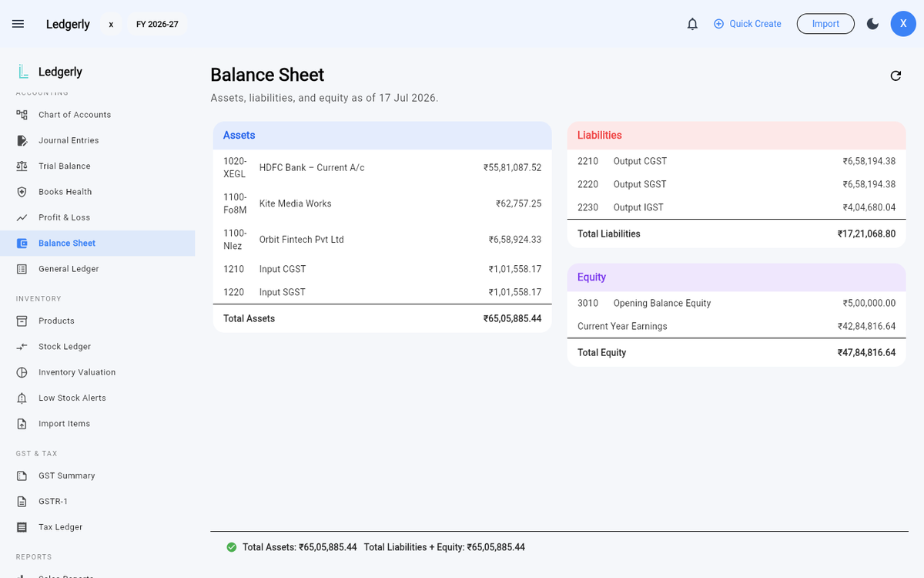Open the FY 2026-27 year selector
The height and width of the screenshot is (578, 924).
click(157, 24)
